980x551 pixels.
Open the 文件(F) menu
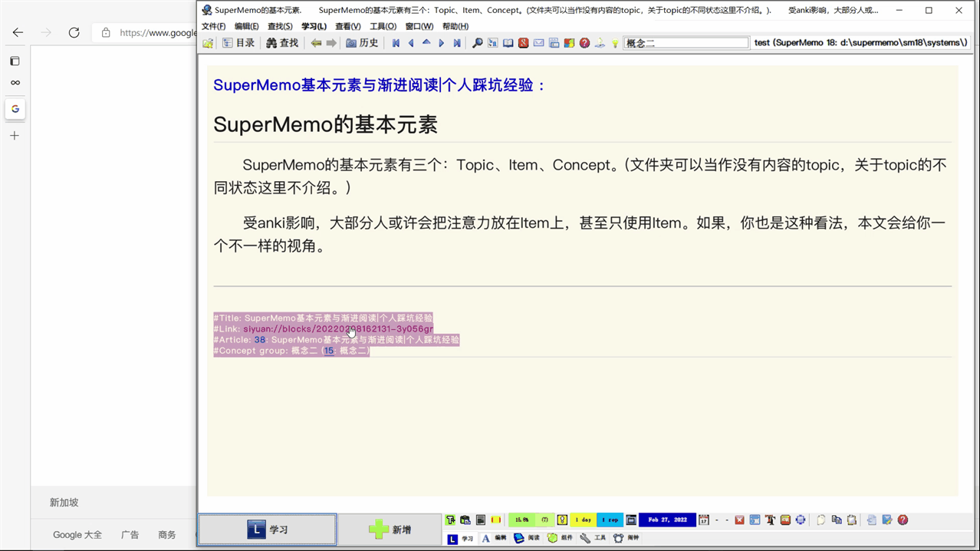point(212,25)
